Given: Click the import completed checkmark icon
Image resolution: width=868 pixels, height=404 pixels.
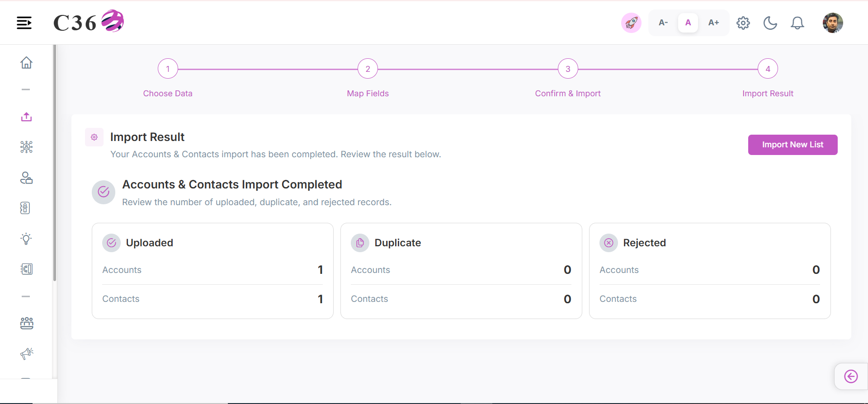Looking at the screenshot, I should (x=104, y=192).
